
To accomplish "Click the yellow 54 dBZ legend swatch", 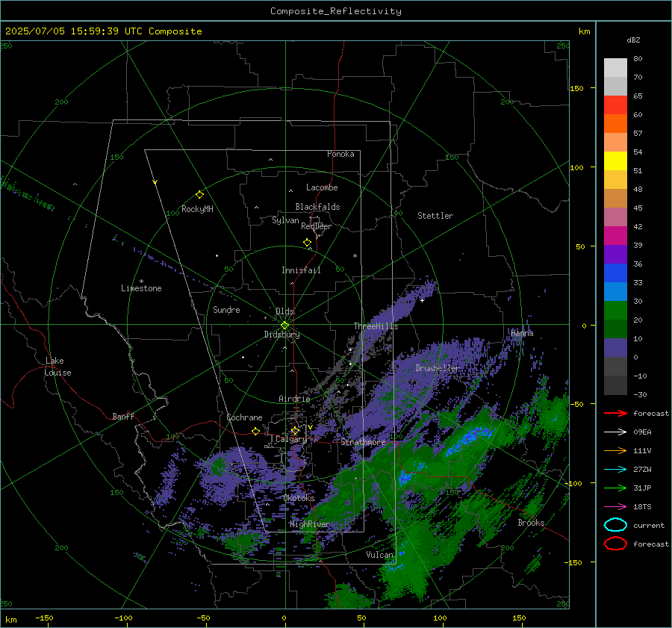I will [x=615, y=161].
